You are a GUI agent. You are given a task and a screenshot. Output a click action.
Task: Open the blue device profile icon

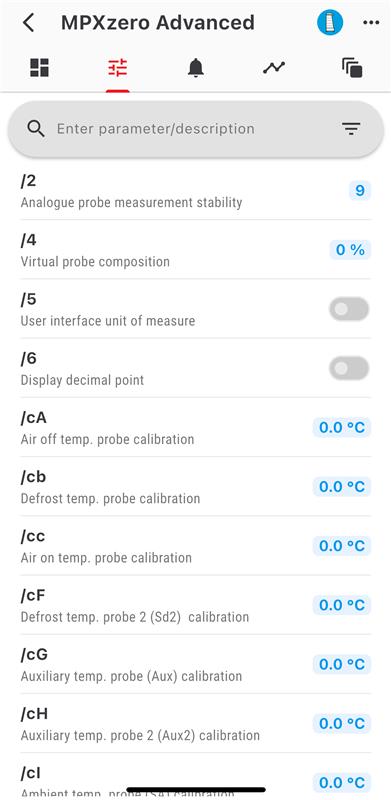click(x=330, y=23)
